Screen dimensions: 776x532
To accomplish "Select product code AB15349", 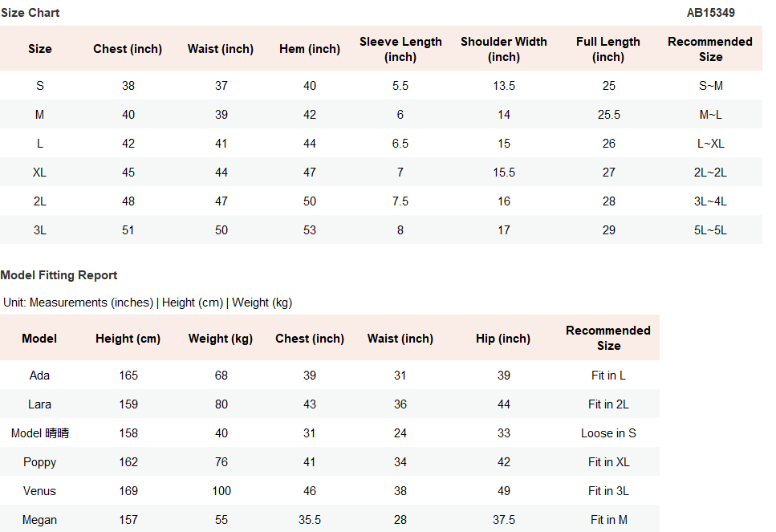I will [x=710, y=13].
